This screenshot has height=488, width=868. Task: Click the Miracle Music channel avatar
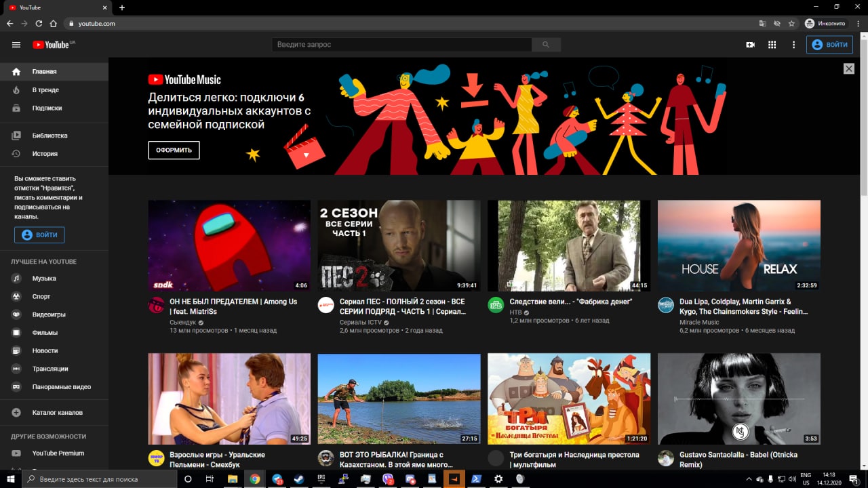point(666,305)
